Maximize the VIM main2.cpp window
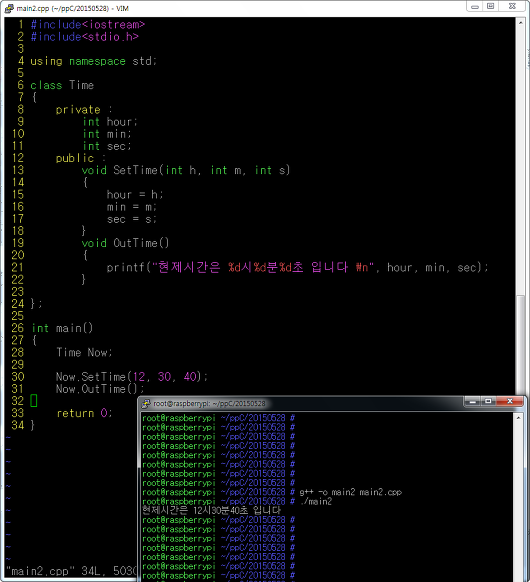The image size is (530, 582). [490, 7]
